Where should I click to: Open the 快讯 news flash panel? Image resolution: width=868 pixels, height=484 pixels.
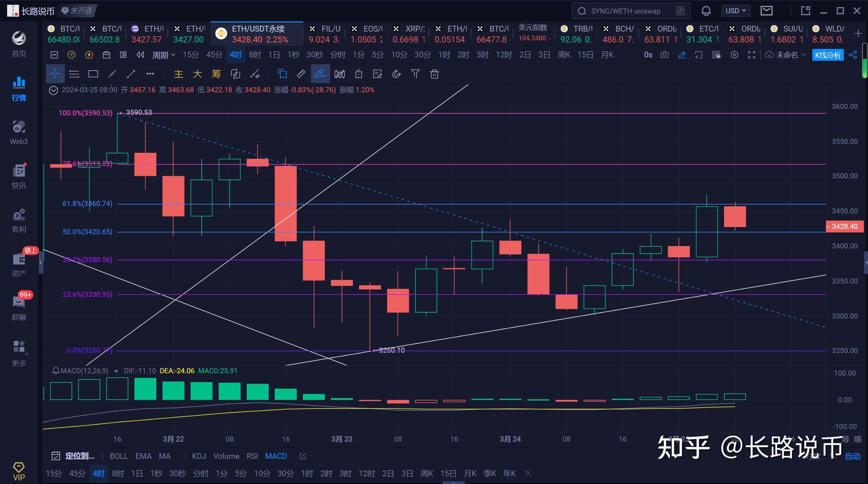pyautogui.click(x=19, y=176)
